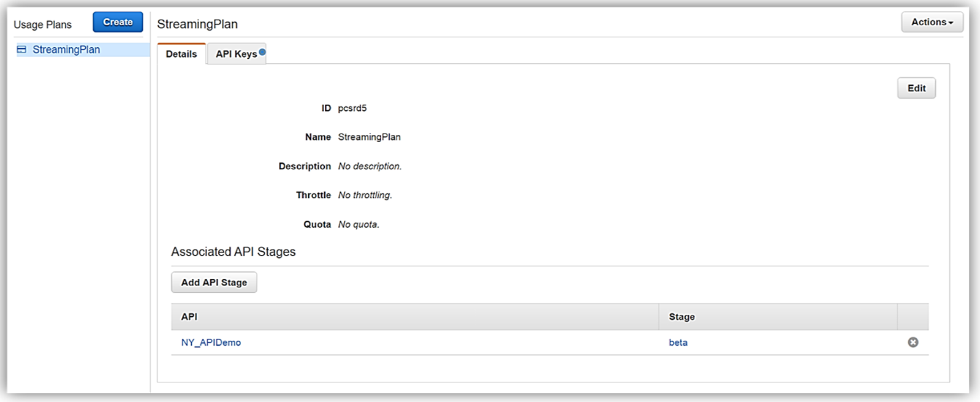Click the Associated API Stages heading

click(233, 252)
